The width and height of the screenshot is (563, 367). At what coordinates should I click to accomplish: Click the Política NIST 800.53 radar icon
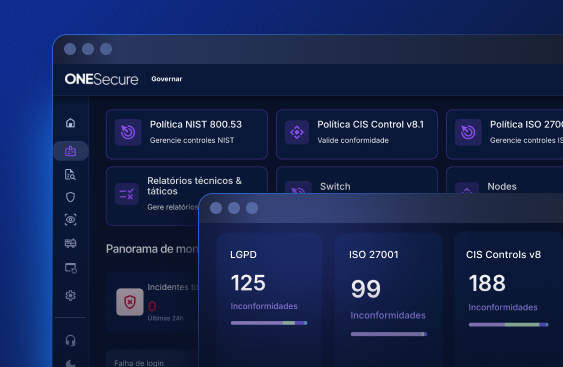128,132
